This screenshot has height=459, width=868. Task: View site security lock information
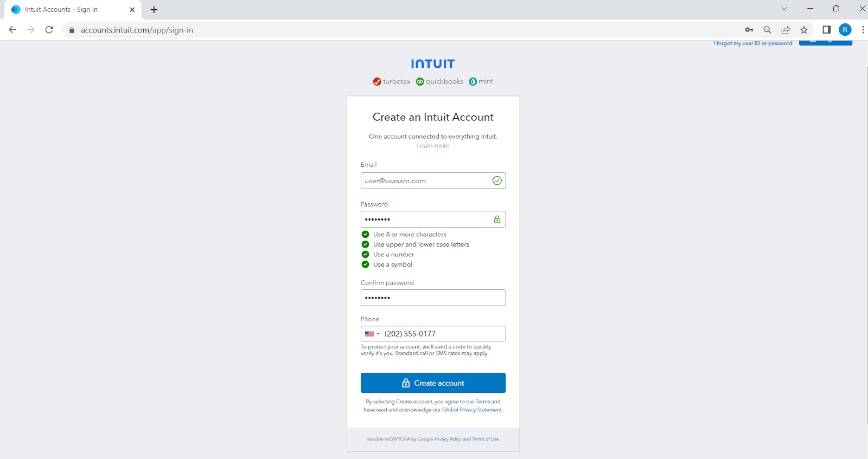click(72, 30)
